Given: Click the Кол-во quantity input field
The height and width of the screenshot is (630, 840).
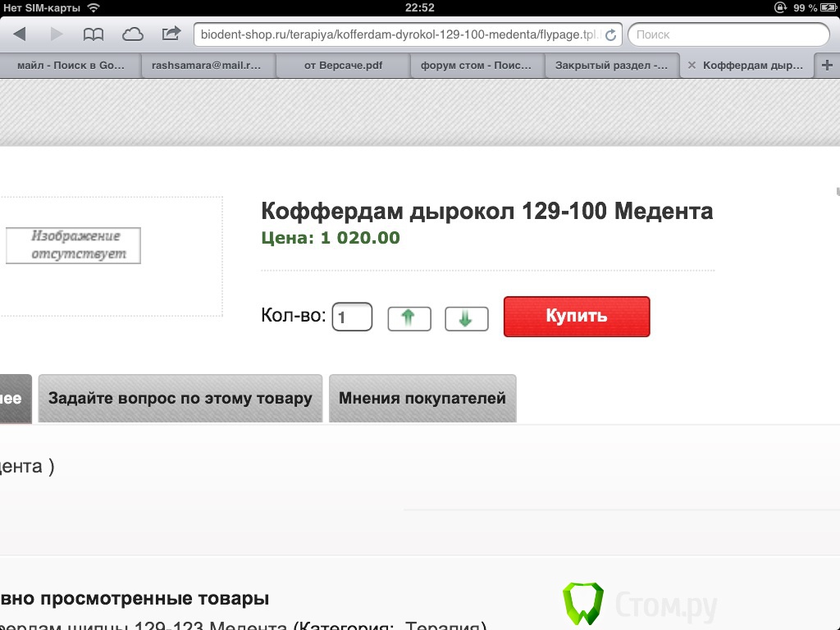Looking at the screenshot, I should point(352,317).
